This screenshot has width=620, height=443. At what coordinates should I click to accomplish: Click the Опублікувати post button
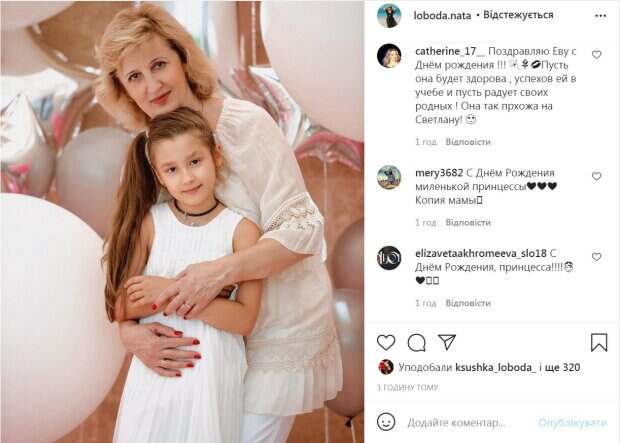point(572,422)
